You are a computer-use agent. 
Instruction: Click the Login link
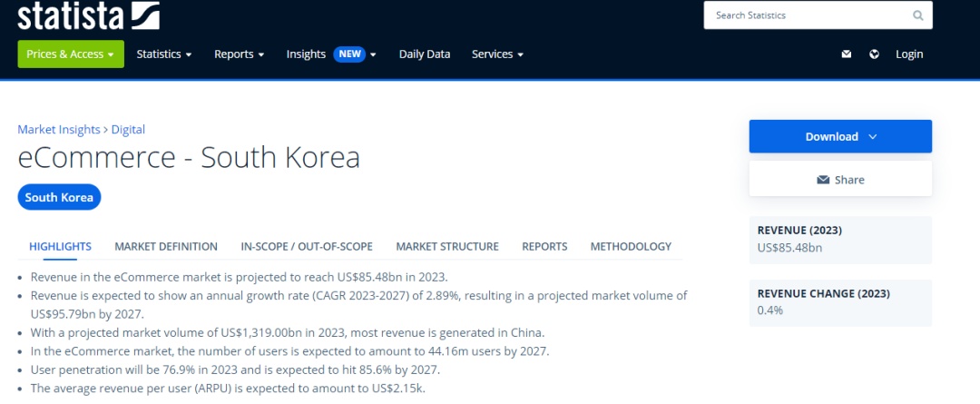(908, 54)
